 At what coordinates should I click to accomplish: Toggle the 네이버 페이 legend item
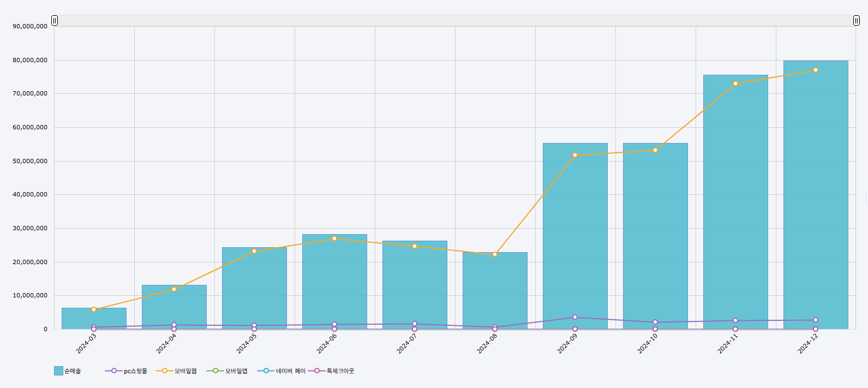point(266,371)
